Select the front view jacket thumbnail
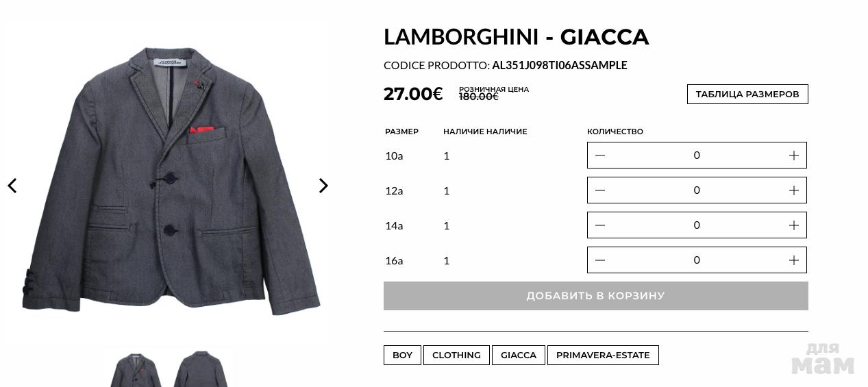Screen dimensions: 868x387 coord(136,371)
